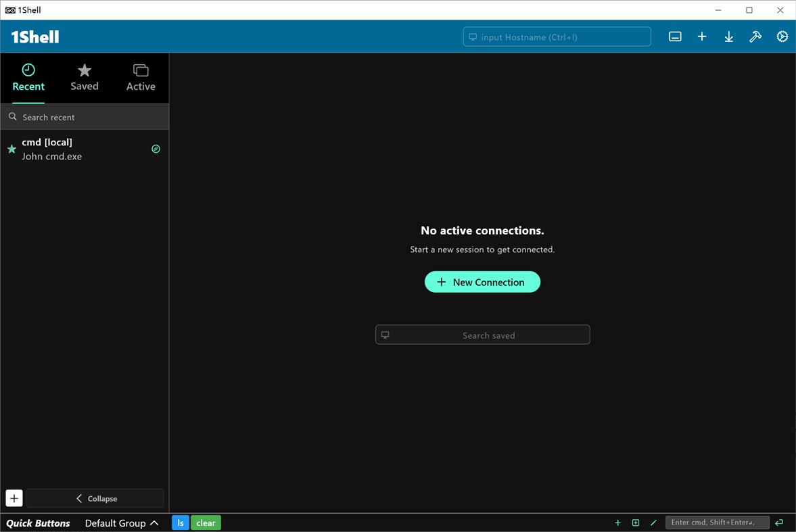This screenshot has width=796, height=532.
Task: Click the add group boxed-plus icon
Action: pyautogui.click(x=636, y=523)
